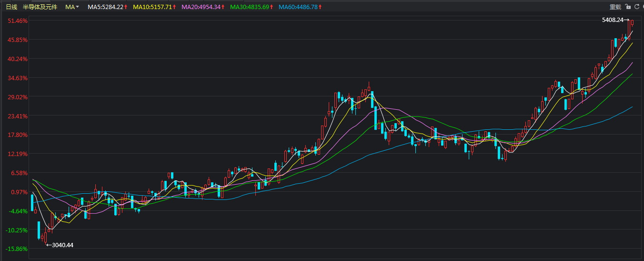This screenshot has height=261, width=644.
Task: Click the 51.46% label on the percentage axis
Action: pyautogui.click(x=17, y=21)
